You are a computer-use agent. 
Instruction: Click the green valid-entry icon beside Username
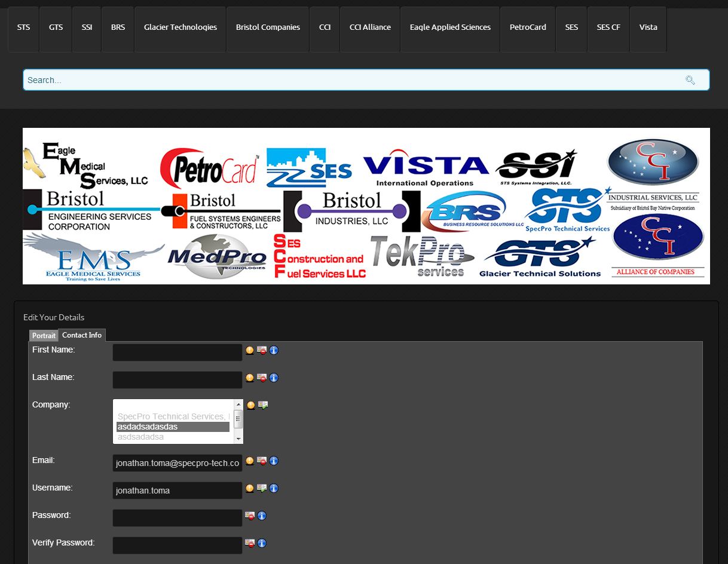[262, 488]
